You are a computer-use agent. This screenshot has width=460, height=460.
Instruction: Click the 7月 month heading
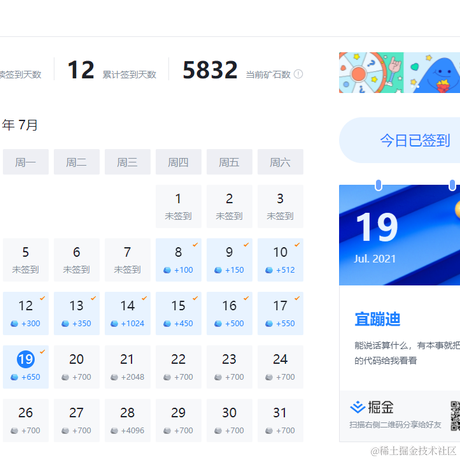28,125
